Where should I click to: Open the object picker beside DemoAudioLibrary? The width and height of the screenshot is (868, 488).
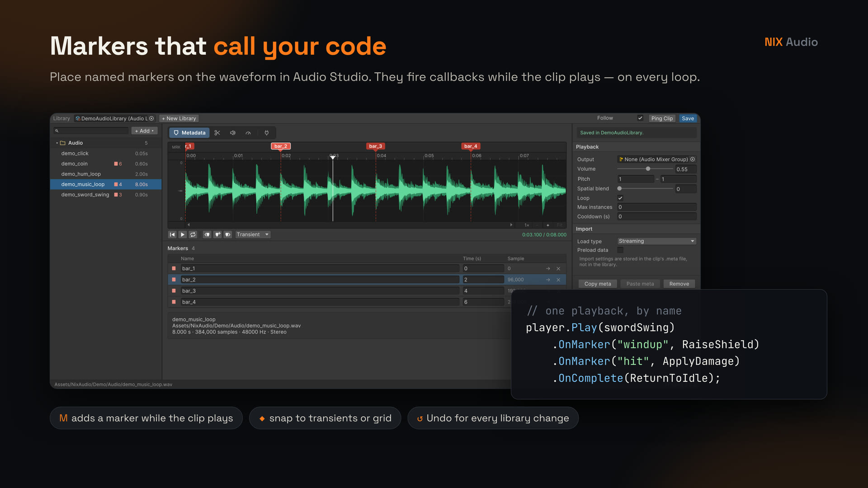[152, 118]
